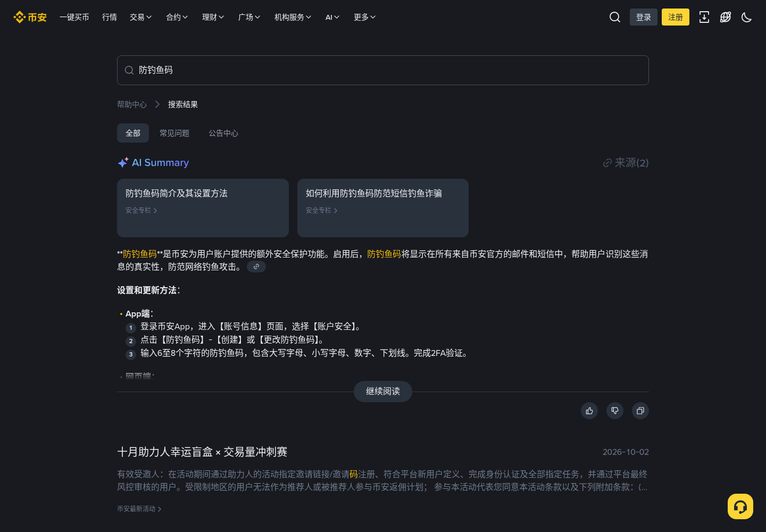This screenshot has width=766, height=532.
Task: Open the 十月助力人幸运盲盒 × 交易量冲刺赛 result
Action: click(202, 452)
